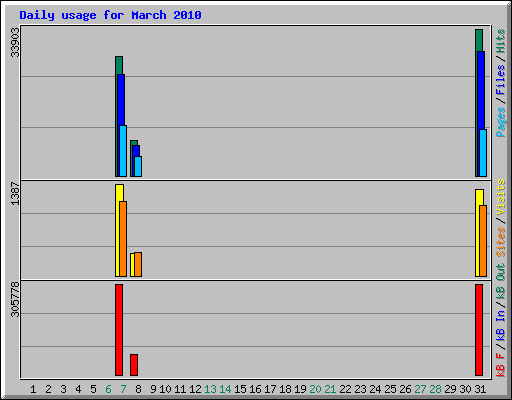Click the cyan Pages bar for day 31
The width and height of the screenshot is (512, 400).
[483, 153]
